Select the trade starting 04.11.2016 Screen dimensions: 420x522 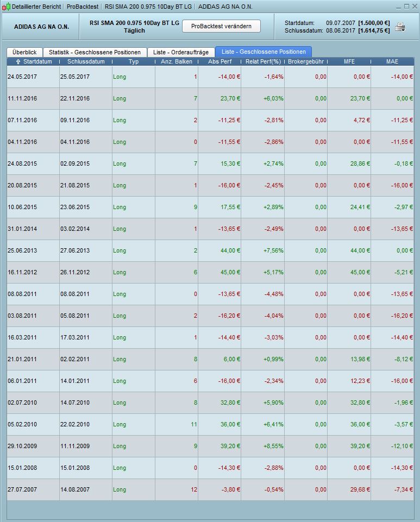pos(210,142)
